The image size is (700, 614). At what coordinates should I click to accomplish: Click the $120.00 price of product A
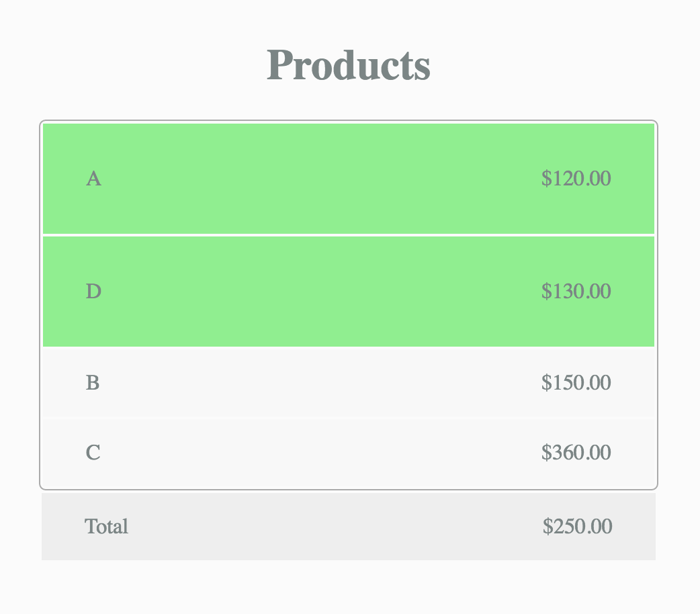pos(576,179)
